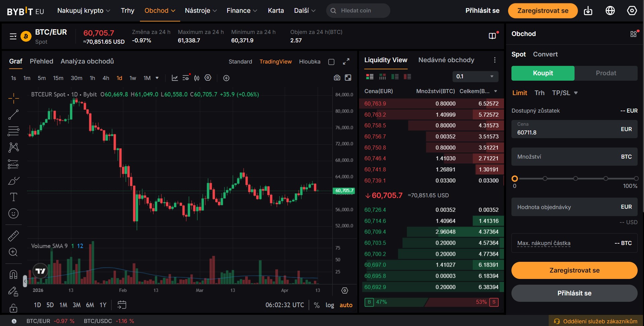The image size is (644, 326).
Task: Expand the chart to fullscreen
Action: click(346, 62)
